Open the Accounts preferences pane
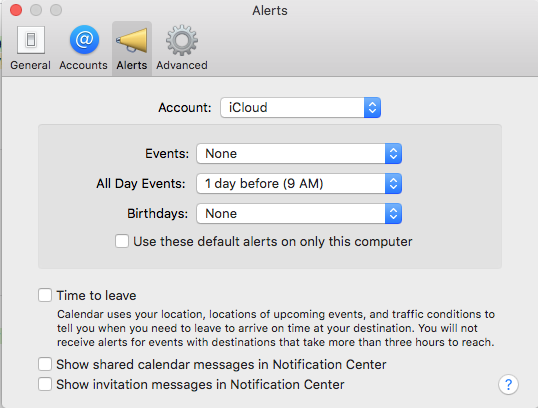 tap(83, 48)
